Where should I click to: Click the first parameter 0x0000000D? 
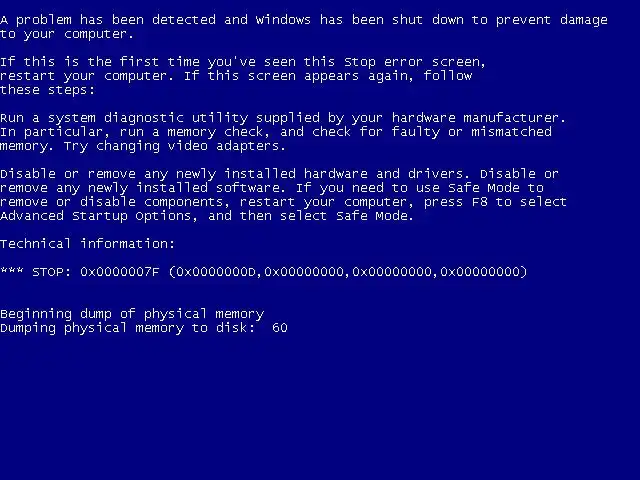point(216,272)
